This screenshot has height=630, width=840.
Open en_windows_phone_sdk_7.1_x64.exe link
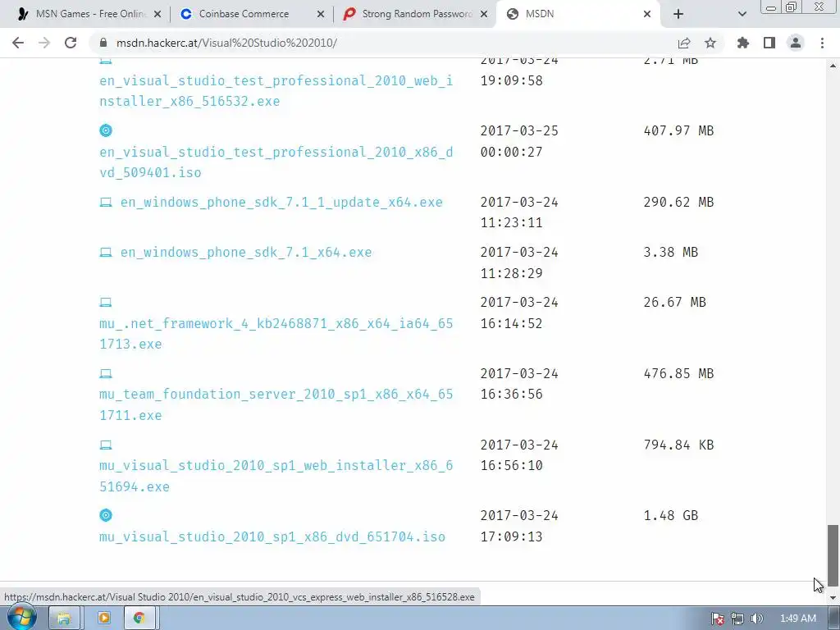coord(246,253)
